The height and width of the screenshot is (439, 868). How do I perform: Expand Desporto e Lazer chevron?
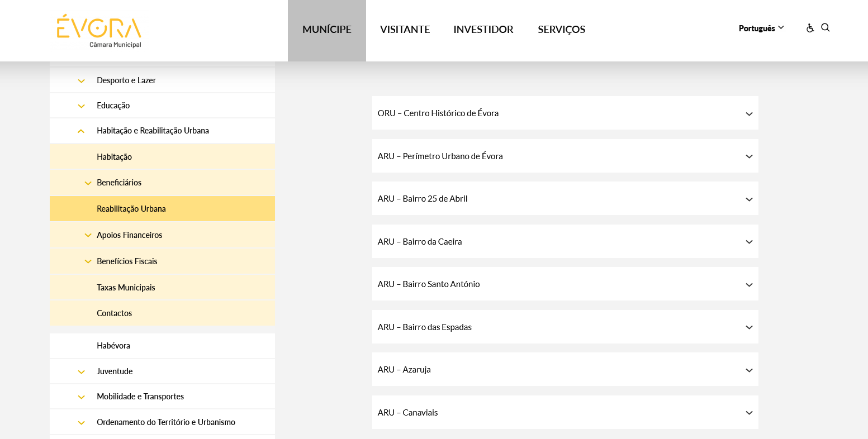click(81, 81)
